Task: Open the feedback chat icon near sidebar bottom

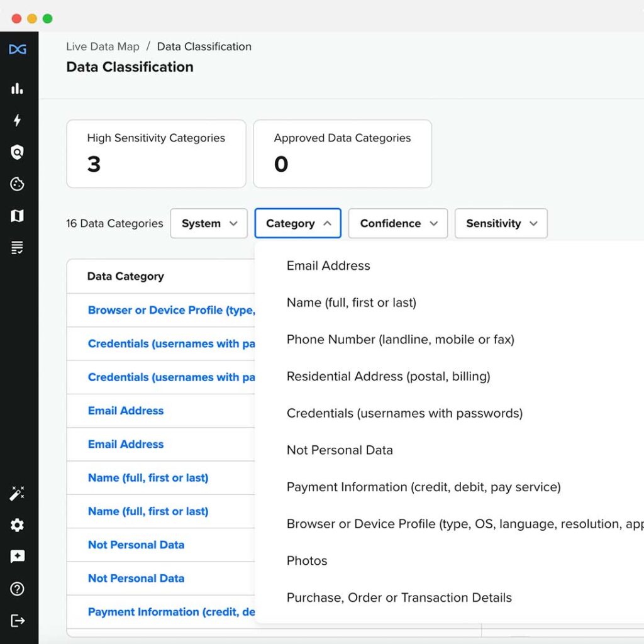Action: 18,556
